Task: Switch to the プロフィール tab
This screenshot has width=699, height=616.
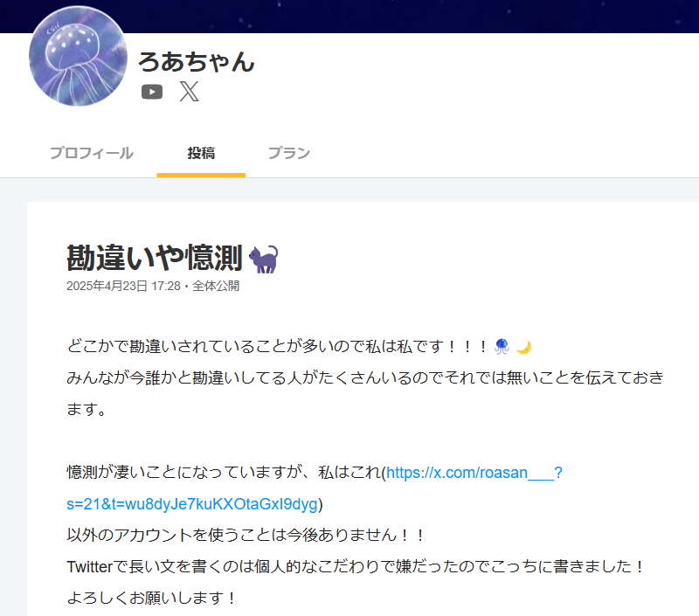Action: point(92,153)
